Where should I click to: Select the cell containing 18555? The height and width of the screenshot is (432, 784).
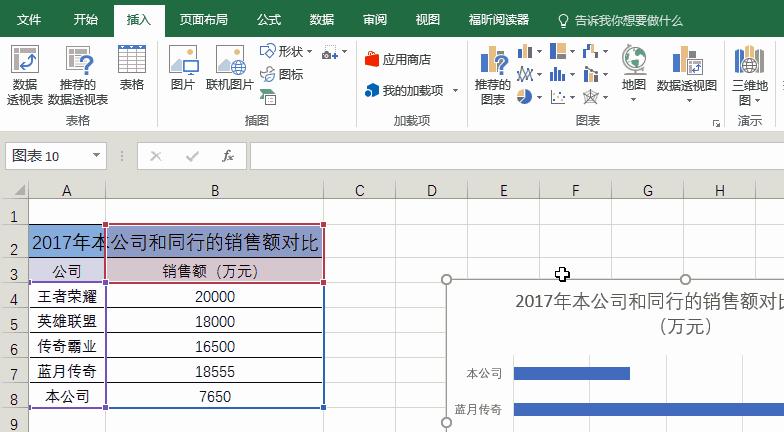214,371
